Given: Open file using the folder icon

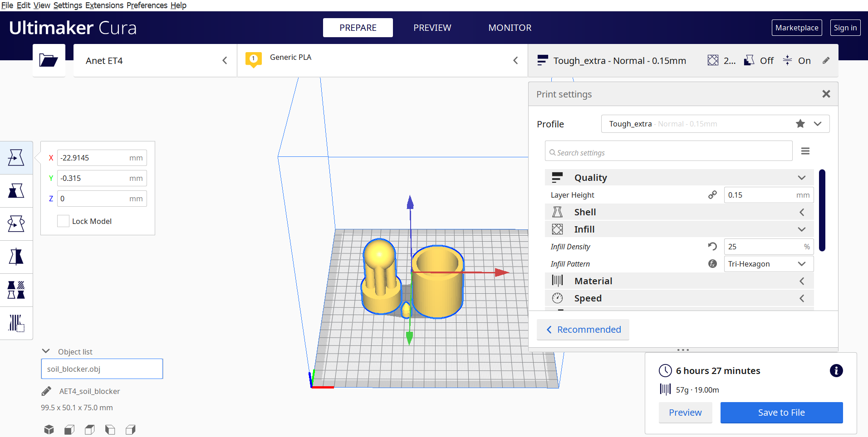Looking at the screenshot, I should click(49, 60).
